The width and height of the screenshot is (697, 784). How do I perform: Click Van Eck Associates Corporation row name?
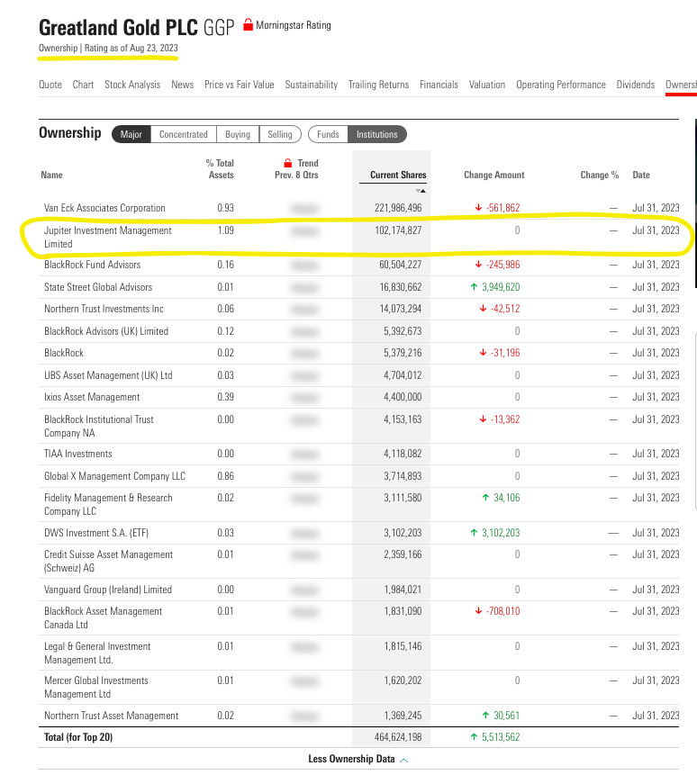pos(104,208)
